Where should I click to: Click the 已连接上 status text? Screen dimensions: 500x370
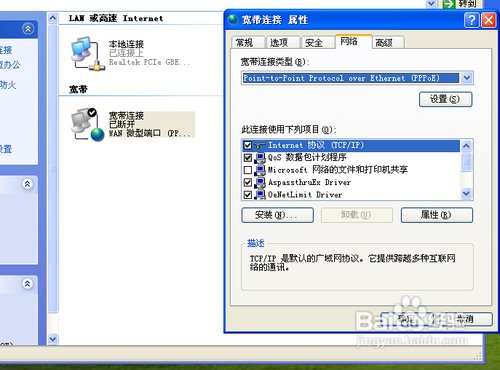click(x=126, y=53)
